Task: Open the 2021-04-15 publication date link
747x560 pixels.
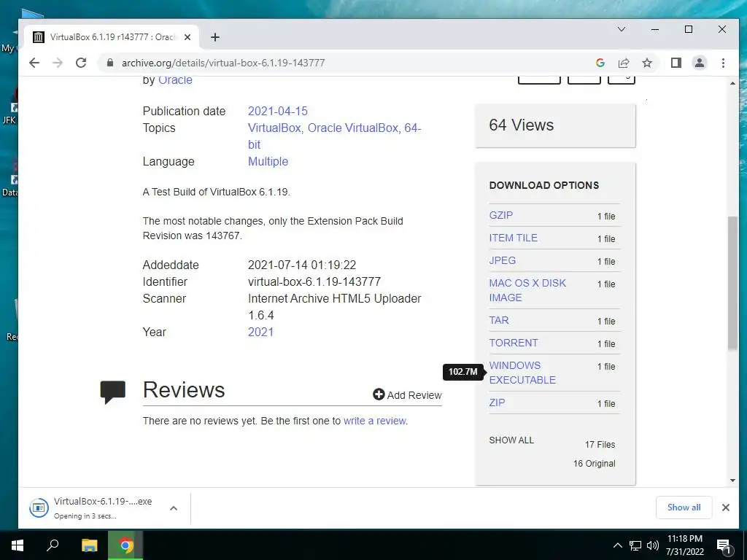Action: [x=278, y=111]
